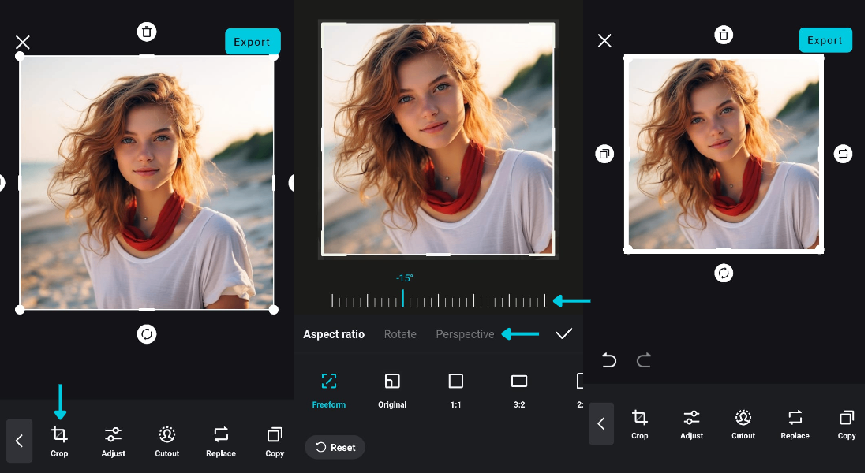Image resolution: width=868 pixels, height=473 pixels.
Task: Click the -15° rotation angle value
Action: pos(404,278)
